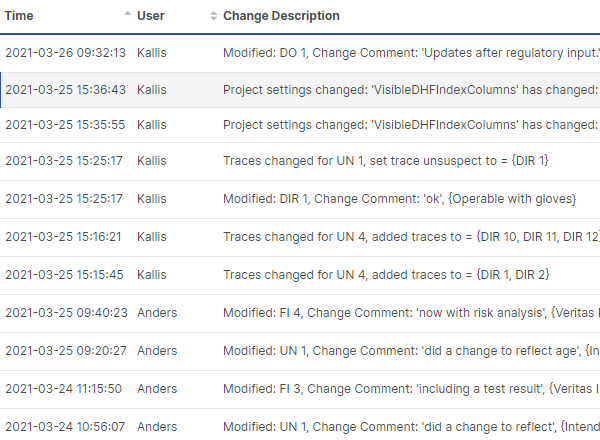
Task: Open the FI 3 'including a test result' entry
Action: (410, 389)
